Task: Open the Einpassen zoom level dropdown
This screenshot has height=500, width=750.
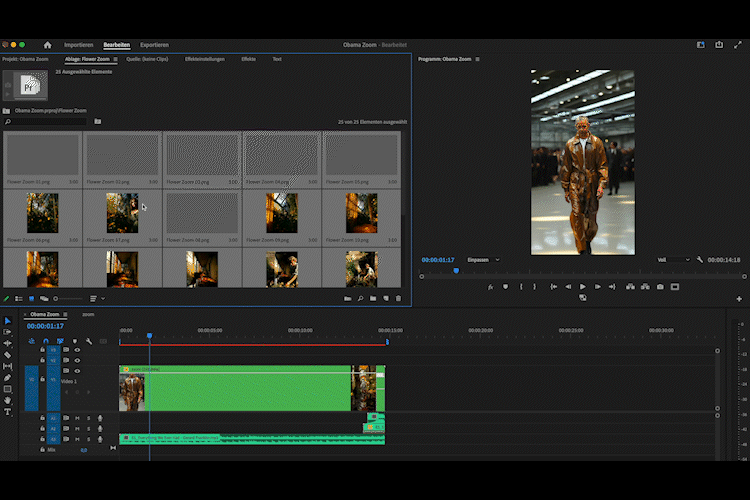Action: (483, 260)
